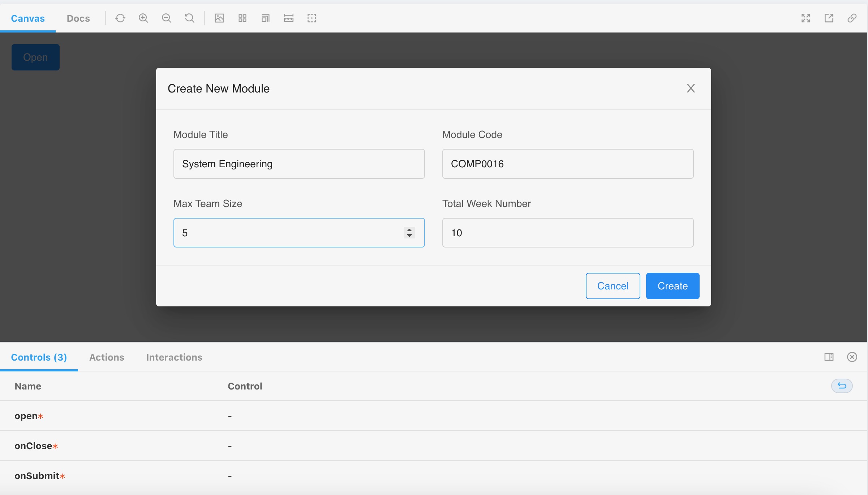Switch to the Docs tab

click(78, 18)
